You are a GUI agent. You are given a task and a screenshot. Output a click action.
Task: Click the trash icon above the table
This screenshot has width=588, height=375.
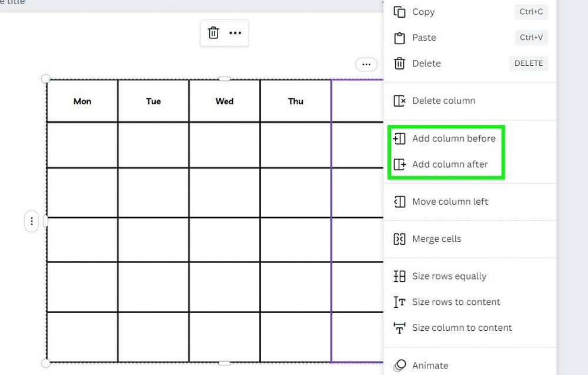click(213, 34)
